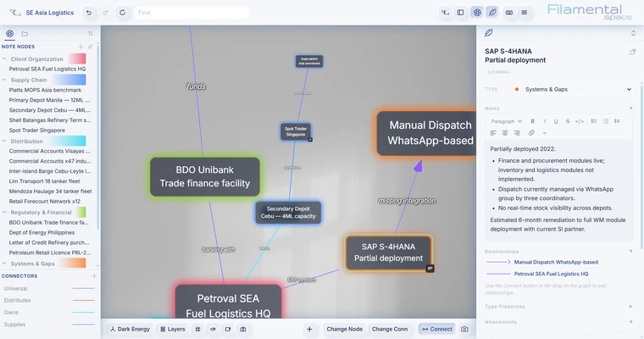644x339 pixels.
Task: Collapse the Systems & Gaps sidebar group
Action: tap(4, 264)
